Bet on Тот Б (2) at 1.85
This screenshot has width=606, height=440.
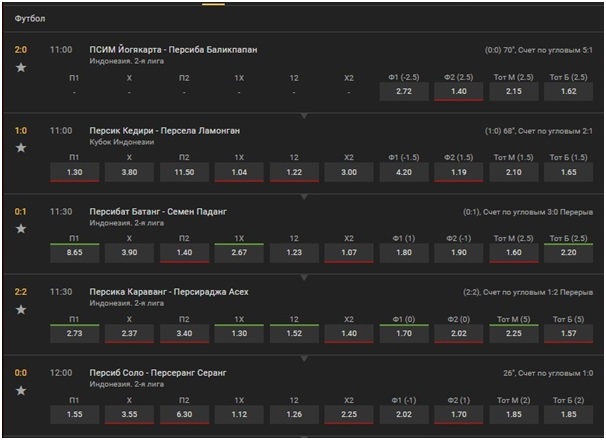click(x=569, y=414)
